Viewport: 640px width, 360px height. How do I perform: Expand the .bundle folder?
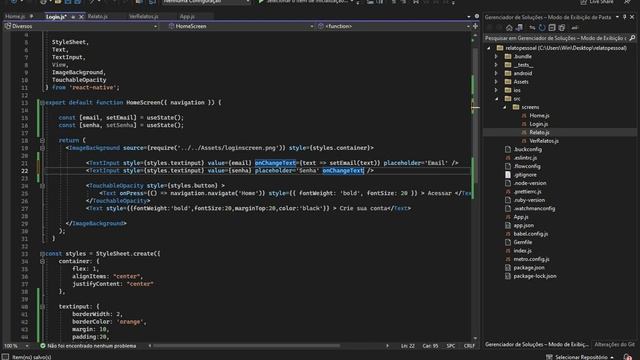tap(496, 56)
